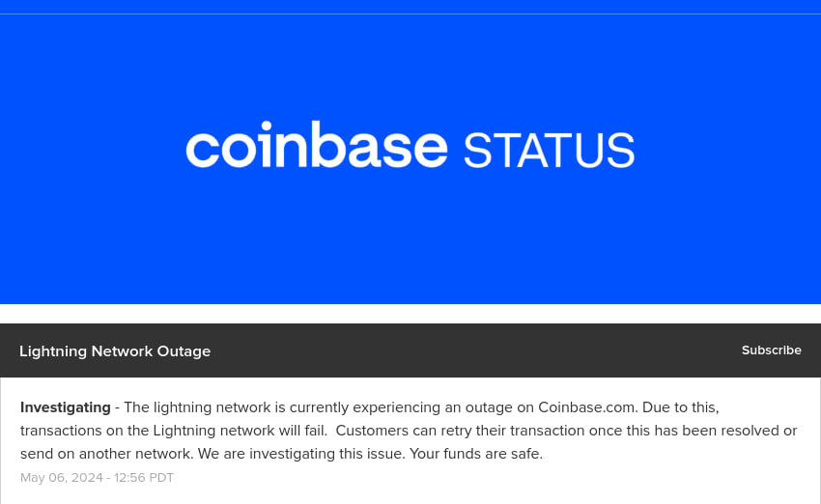Click the May 06, 2024 timestamp
This screenshot has width=821, height=504.
pos(60,478)
